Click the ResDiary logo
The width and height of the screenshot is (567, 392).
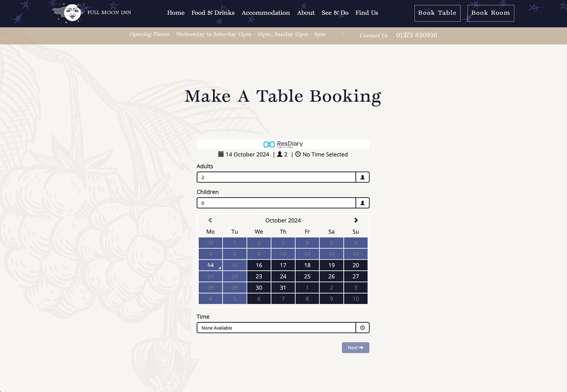(x=283, y=144)
